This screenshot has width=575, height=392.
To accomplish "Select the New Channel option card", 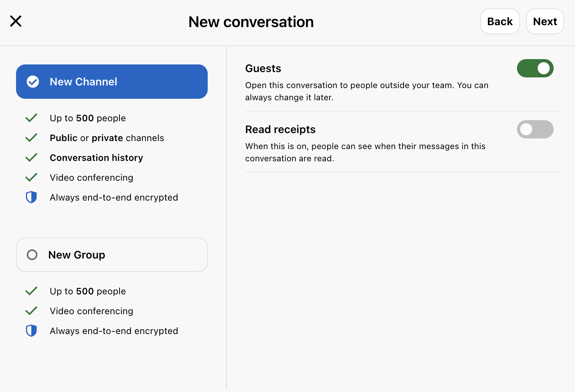I will point(111,82).
